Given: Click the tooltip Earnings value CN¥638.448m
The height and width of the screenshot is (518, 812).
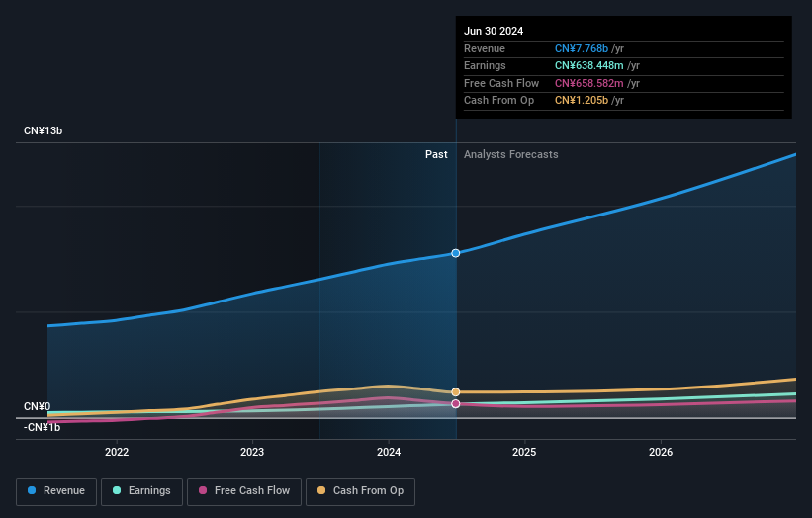Looking at the screenshot, I should coord(589,66).
